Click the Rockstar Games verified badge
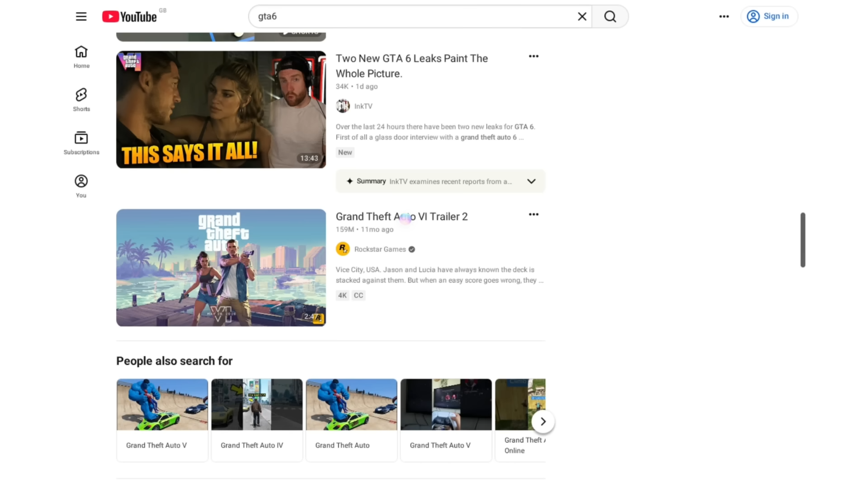This screenshot has width=868, height=488. [411, 249]
